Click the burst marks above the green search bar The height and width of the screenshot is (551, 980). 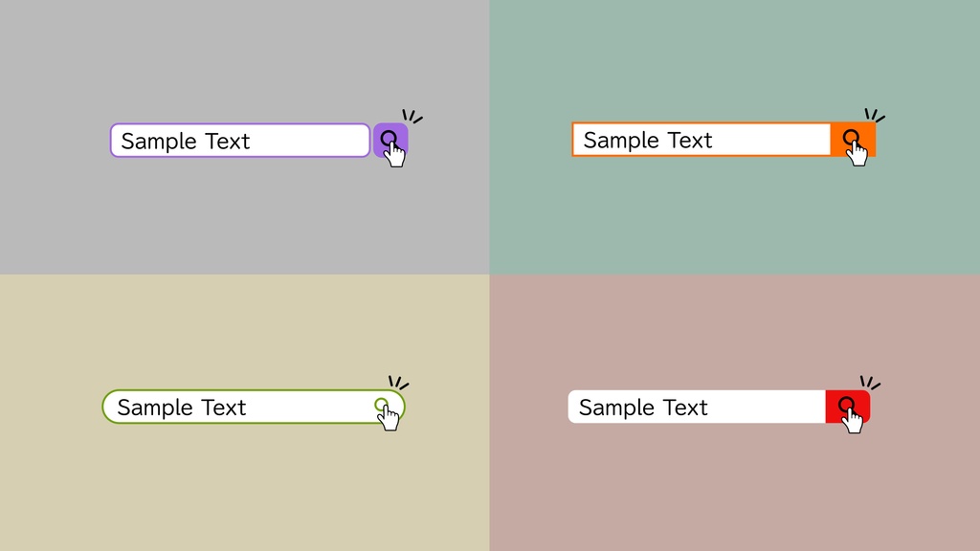398,383
